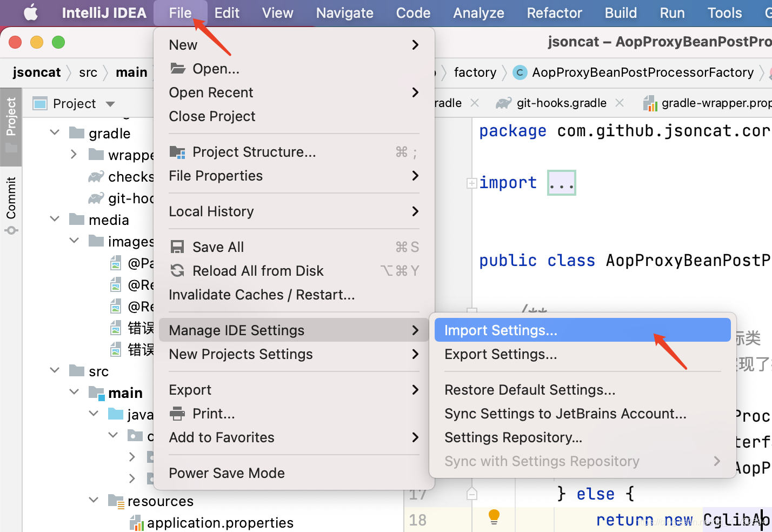Expand the wrapper folder
772x532 pixels.
point(74,155)
